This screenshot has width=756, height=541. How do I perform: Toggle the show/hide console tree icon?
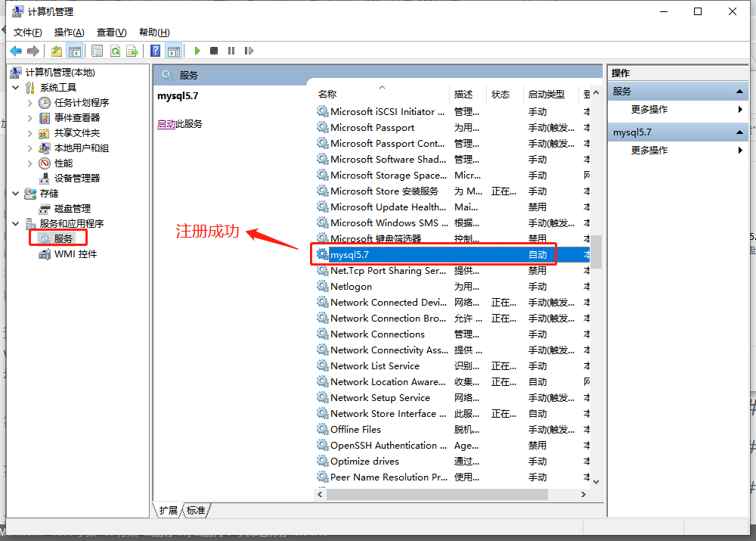(75, 51)
